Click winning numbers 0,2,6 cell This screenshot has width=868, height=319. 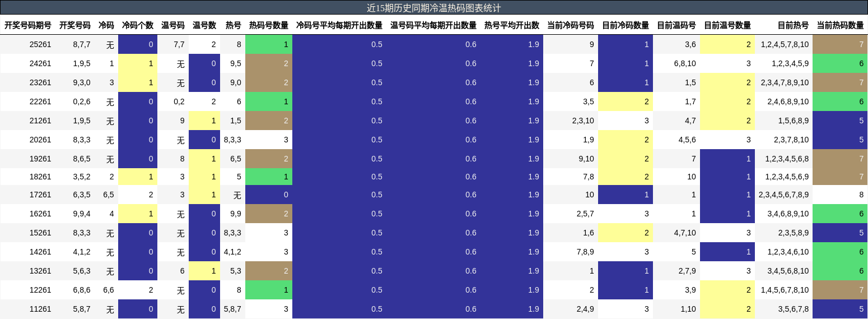[82, 101]
